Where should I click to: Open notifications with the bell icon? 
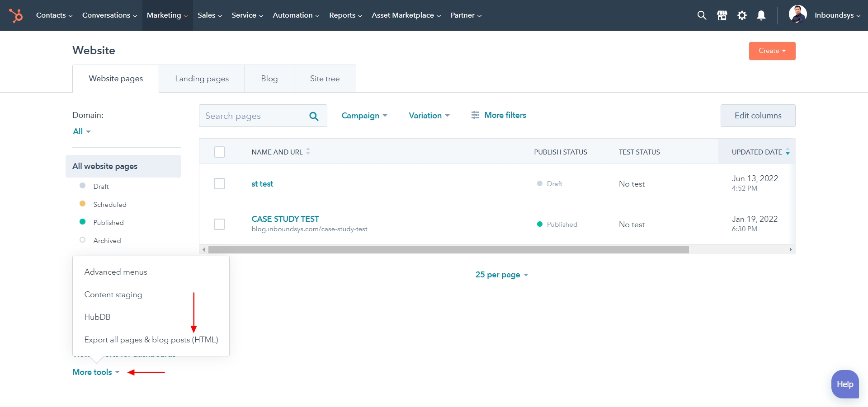pyautogui.click(x=761, y=15)
